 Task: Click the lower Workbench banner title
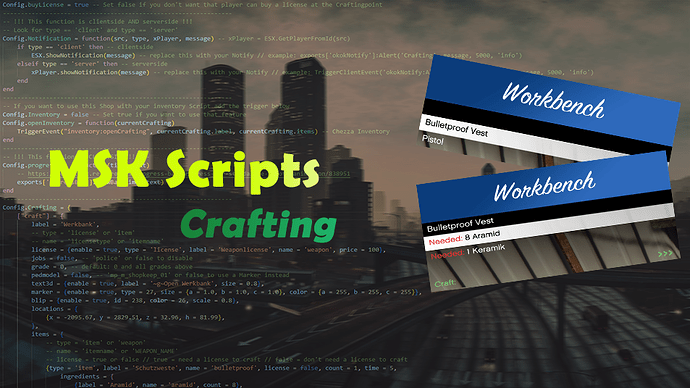point(545,186)
